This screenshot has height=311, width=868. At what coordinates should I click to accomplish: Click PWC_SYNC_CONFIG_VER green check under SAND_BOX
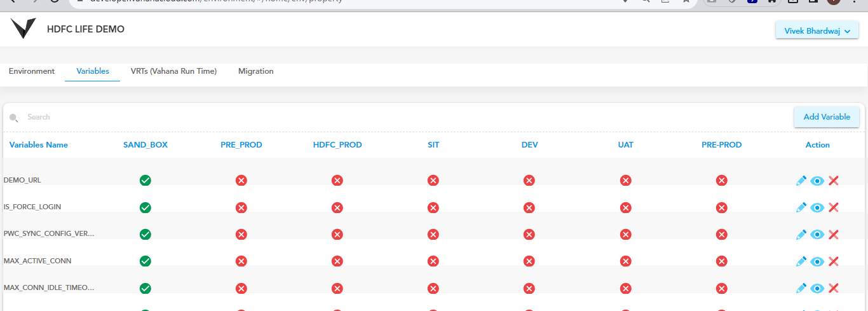tap(146, 235)
